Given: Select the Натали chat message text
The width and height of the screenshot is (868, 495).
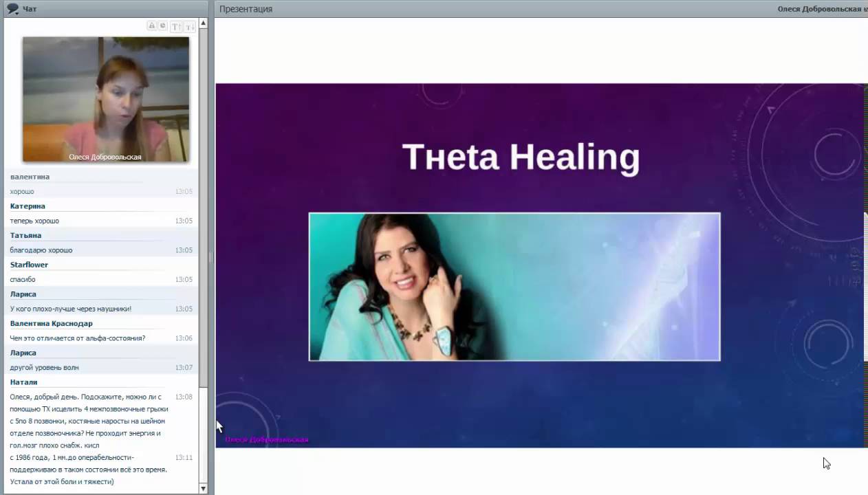Looking at the screenshot, I should (89, 439).
